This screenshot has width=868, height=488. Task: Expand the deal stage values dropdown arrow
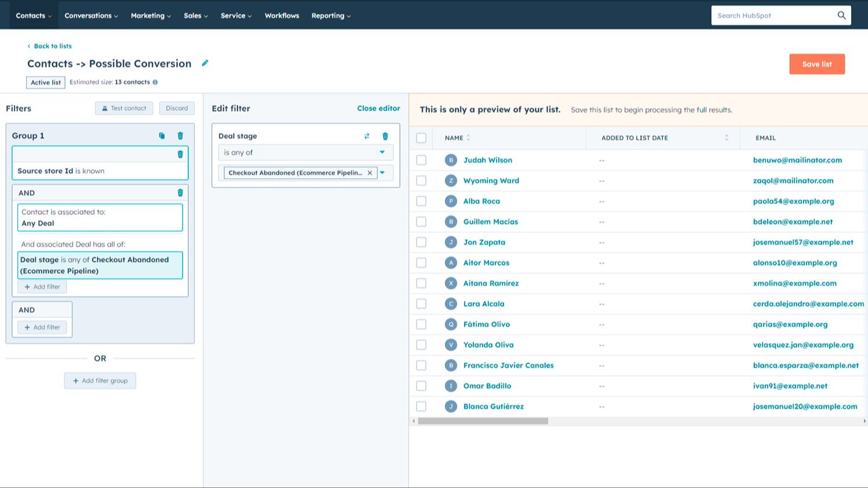382,173
